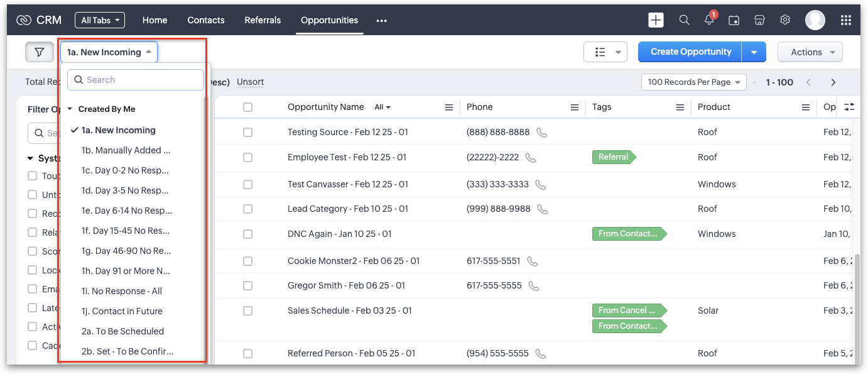The width and height of the screenshot is (868, 374).
Task: Open the marketplace store icon
Action: (x=759, y=20)
